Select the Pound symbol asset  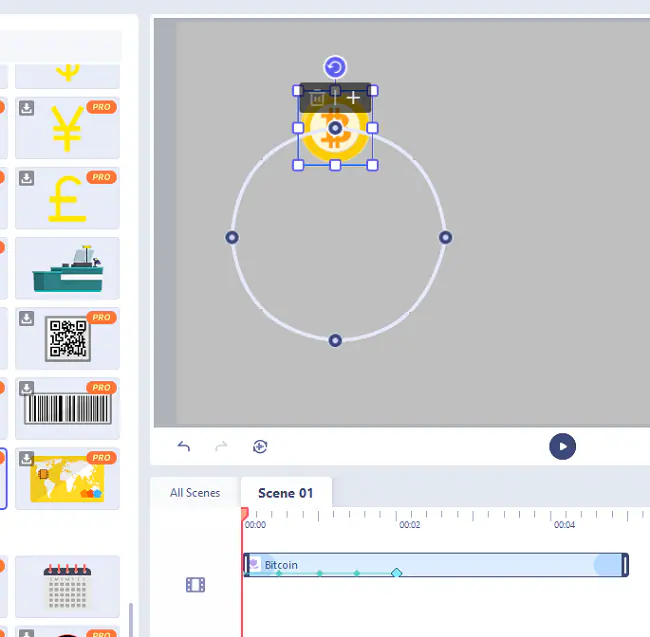pyautogui.click(x=67, y=198)
